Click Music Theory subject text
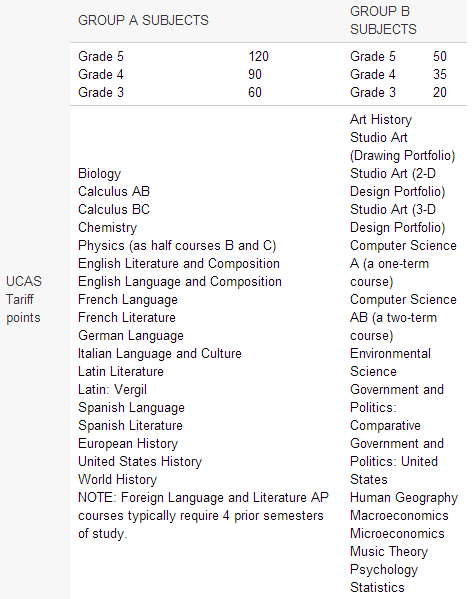 [389, 552]
